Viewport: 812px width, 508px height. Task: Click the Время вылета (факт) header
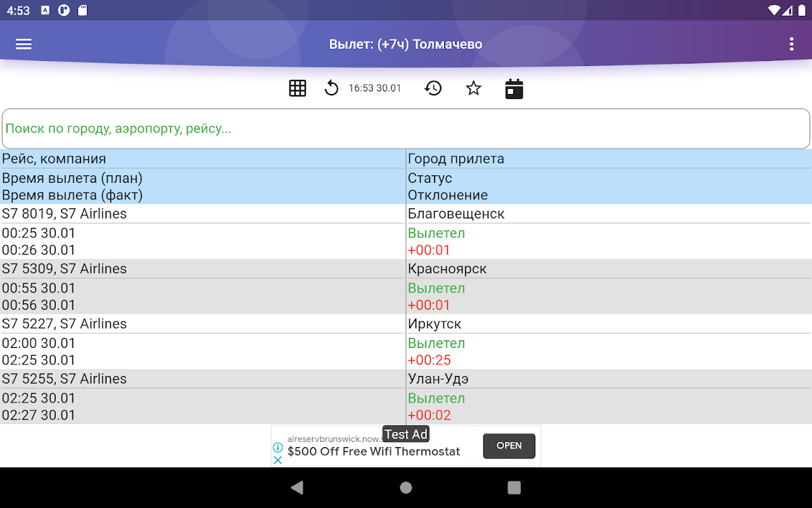point(72,196)
